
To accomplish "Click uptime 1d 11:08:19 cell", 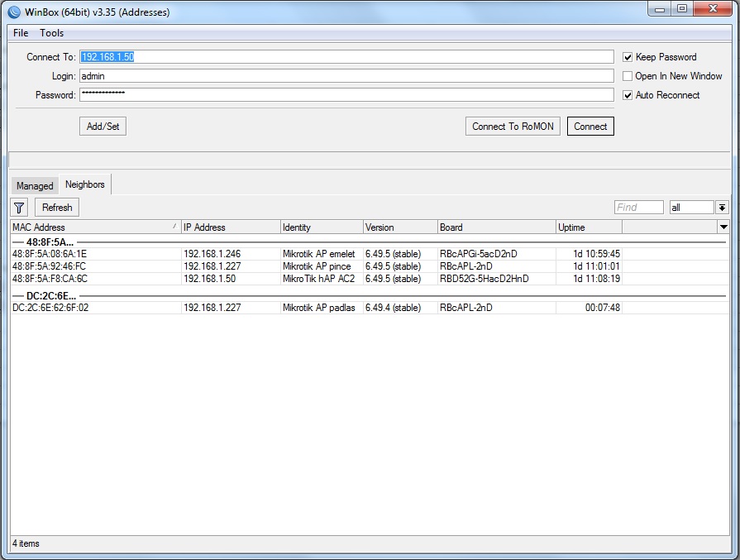I will point(596,279).
